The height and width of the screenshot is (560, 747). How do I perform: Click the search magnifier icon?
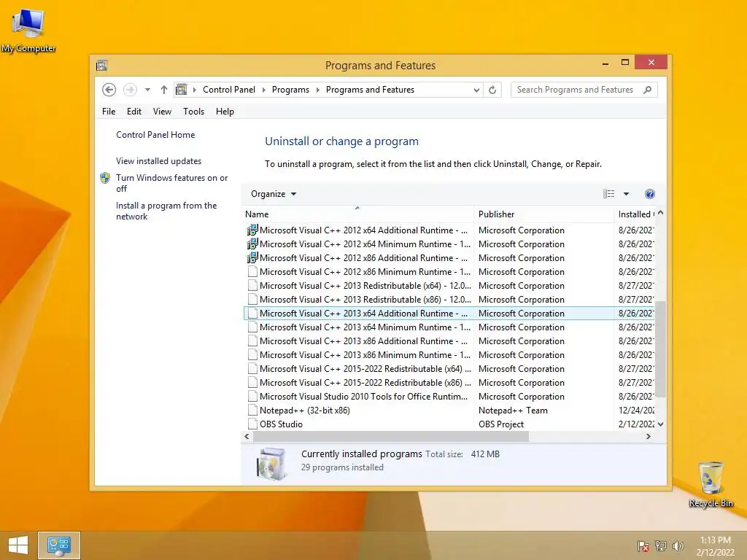point(647,90)
